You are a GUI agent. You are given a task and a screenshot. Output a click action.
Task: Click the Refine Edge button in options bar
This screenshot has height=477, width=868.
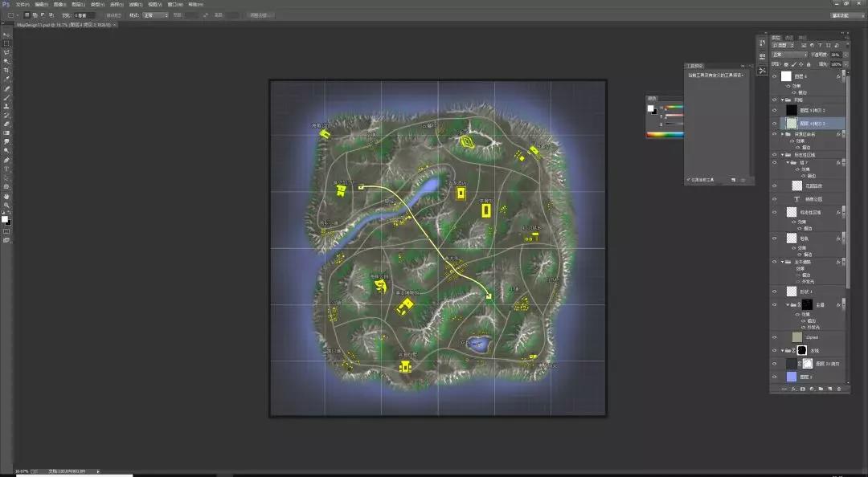pyautogui.click(x=260, y=15)
